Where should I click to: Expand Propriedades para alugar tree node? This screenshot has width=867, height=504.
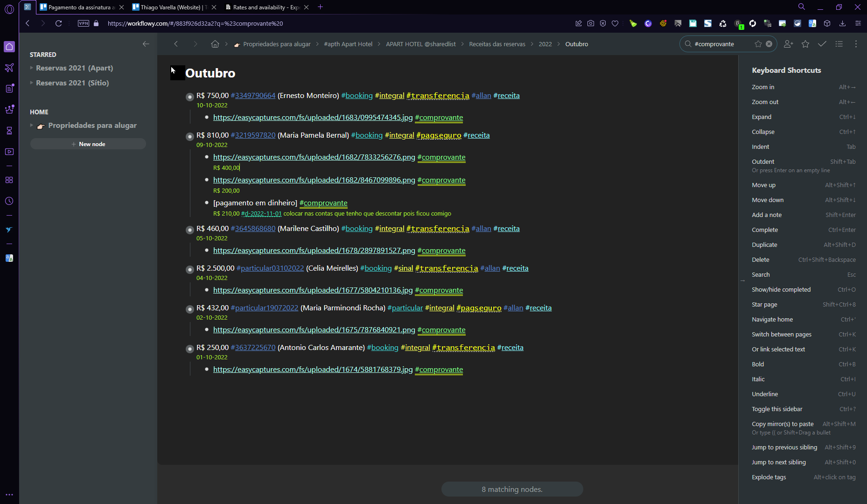31,126
